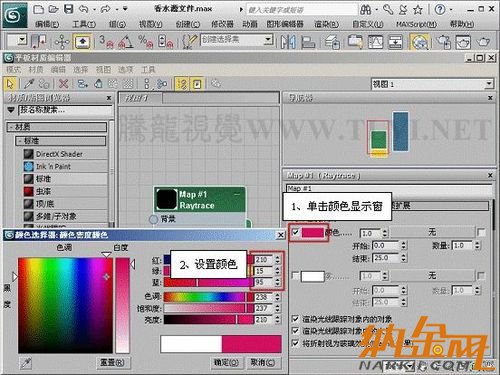Click the red value field showing 210
Screen dimensions: 500x375
coord(264,260)
